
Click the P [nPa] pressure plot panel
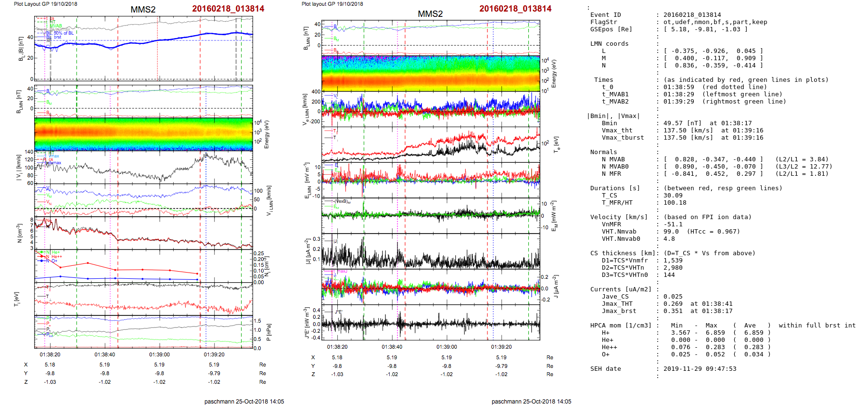point(143,332)
